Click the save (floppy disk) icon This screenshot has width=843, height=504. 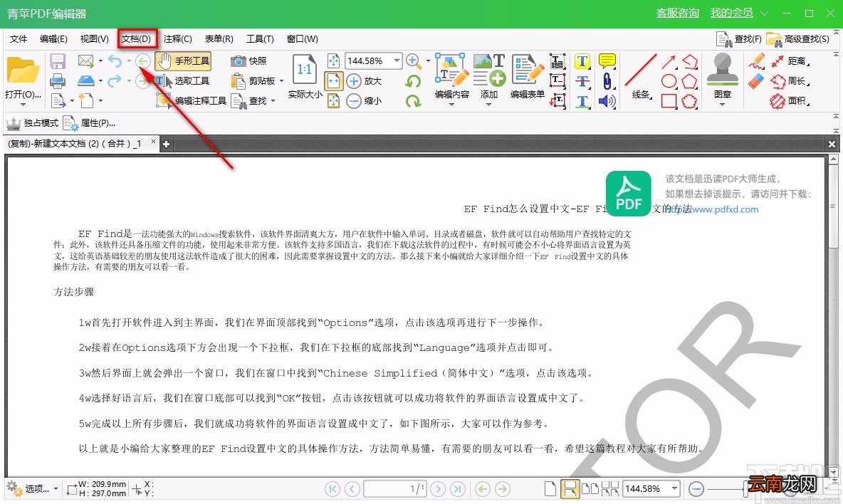pyautogui.click(x=58, y=61)
